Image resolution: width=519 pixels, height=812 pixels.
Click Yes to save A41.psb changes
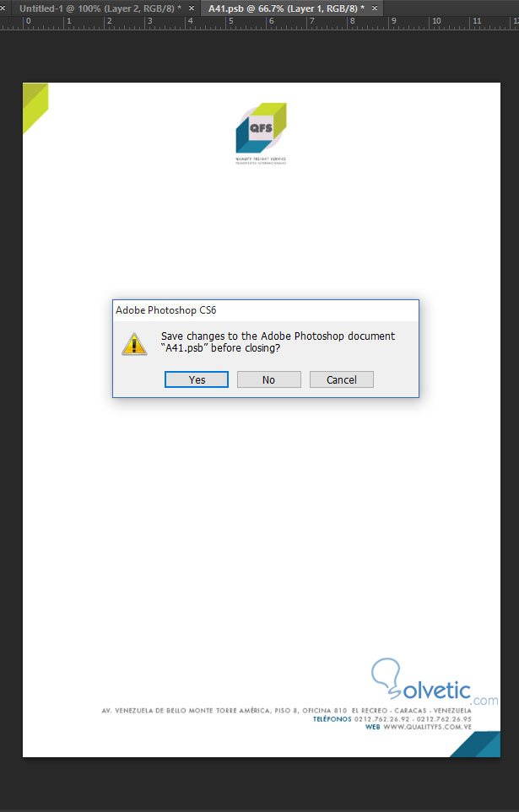[197, 379]
